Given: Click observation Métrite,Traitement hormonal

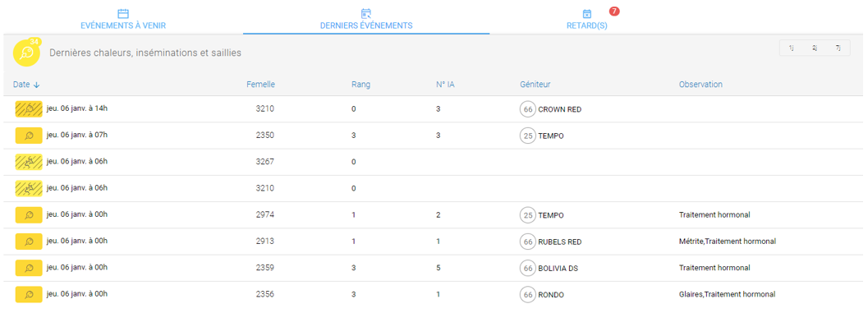Looking at the screenshot, I should tap(728, 242).
